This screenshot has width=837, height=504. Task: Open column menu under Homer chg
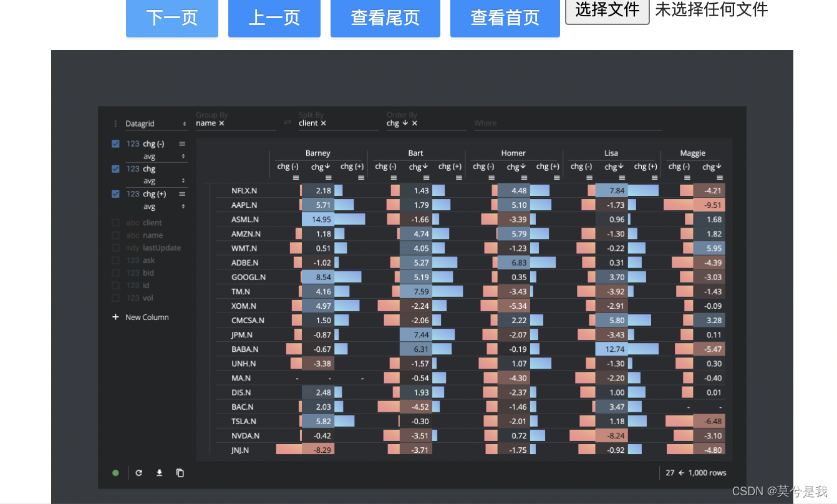click(x=524, y=177)
